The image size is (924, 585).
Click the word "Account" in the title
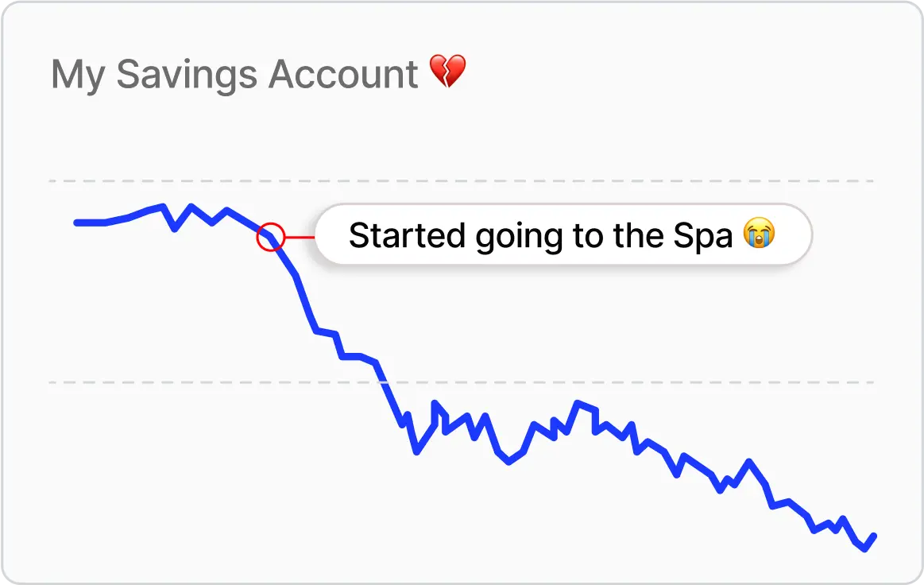point(343,74)
